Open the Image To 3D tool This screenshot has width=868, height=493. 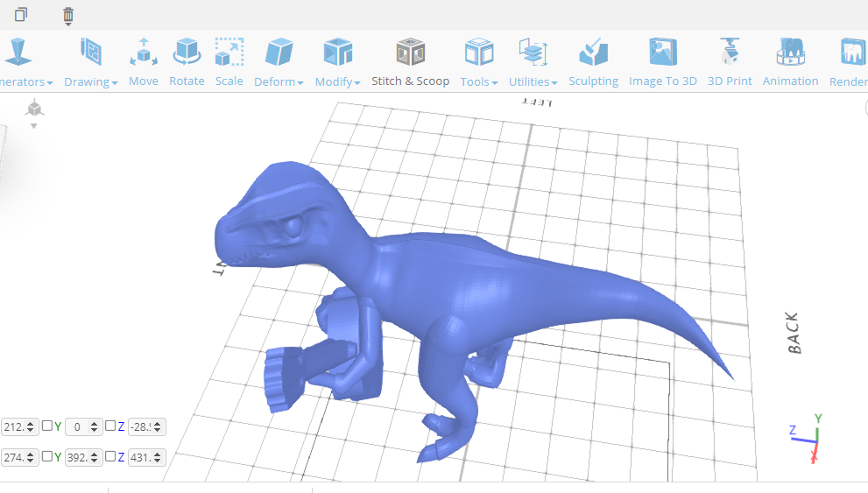pyautogui.click(x=663, y=62)
